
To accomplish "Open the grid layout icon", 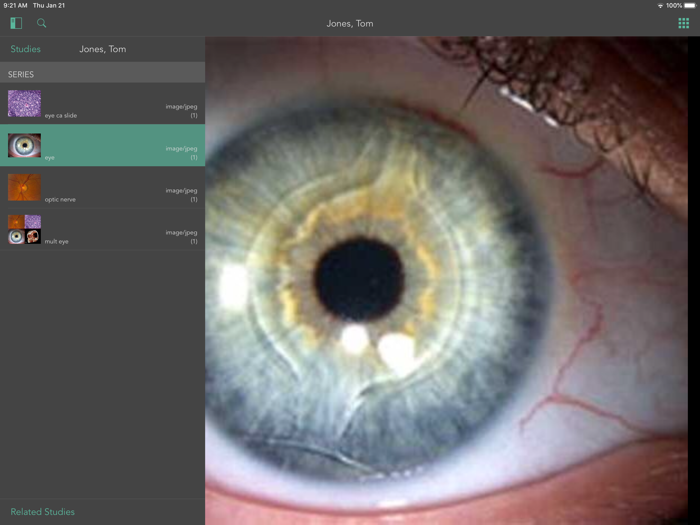I will (x=683, y=23).
